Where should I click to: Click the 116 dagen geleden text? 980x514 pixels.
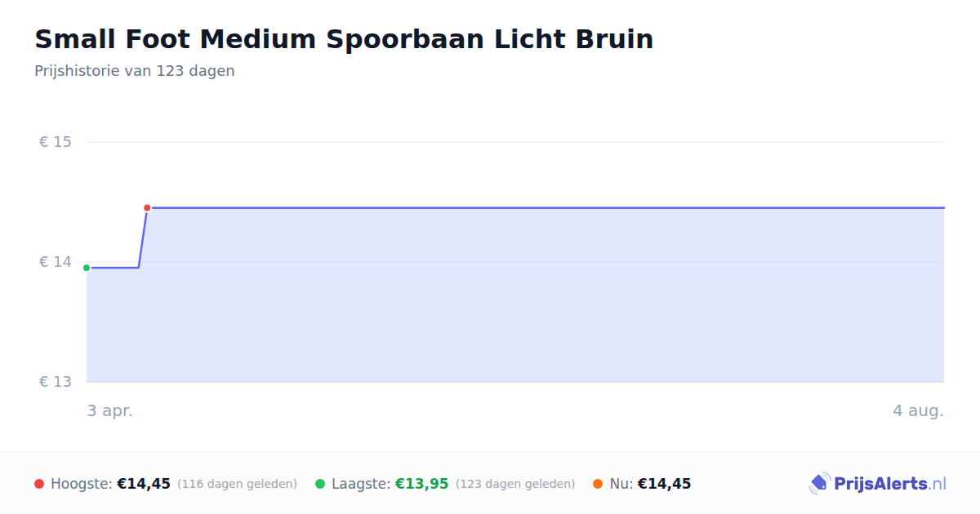click(237, 484)
